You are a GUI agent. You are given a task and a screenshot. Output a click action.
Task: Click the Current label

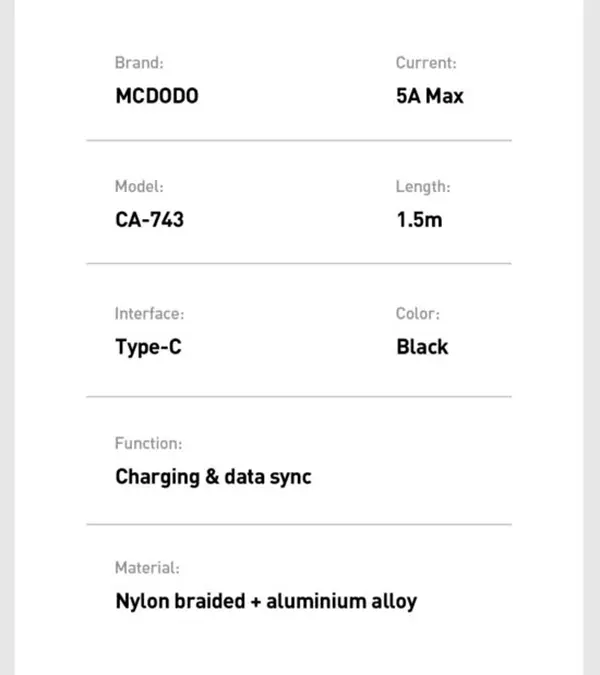click(426, 63)
